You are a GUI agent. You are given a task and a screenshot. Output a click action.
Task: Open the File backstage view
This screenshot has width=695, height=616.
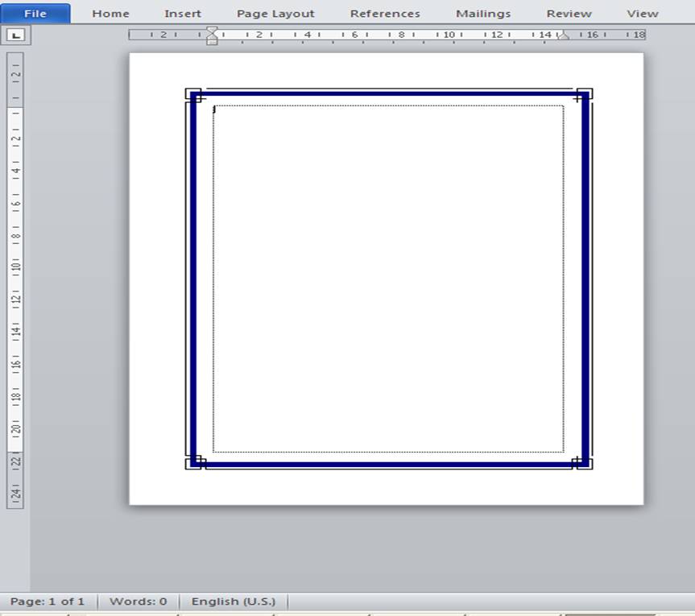click(x=35, y=13)
